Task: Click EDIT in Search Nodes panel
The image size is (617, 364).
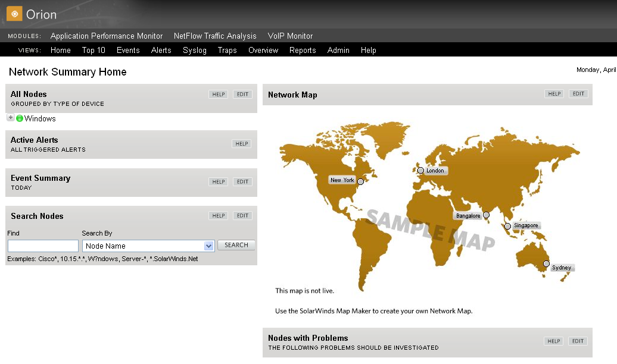Action: click(x=242, y=215)
